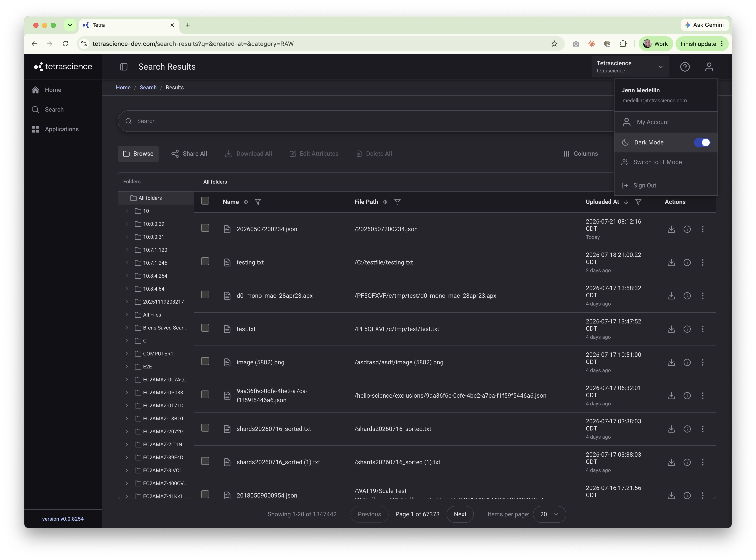The height and width of the screenshot is (560, 756).
Task: Click Share All button
Action: pyautogui.click(x=189, y=154)
